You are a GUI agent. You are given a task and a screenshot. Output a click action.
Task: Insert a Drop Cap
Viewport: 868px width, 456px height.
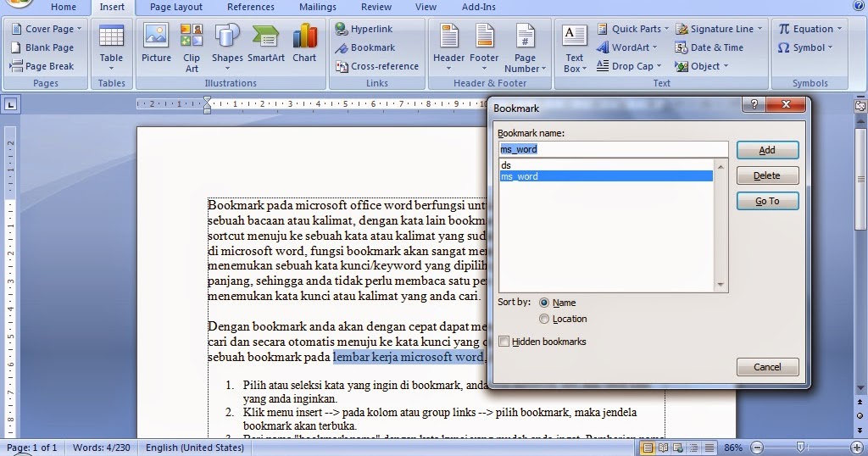630,66
